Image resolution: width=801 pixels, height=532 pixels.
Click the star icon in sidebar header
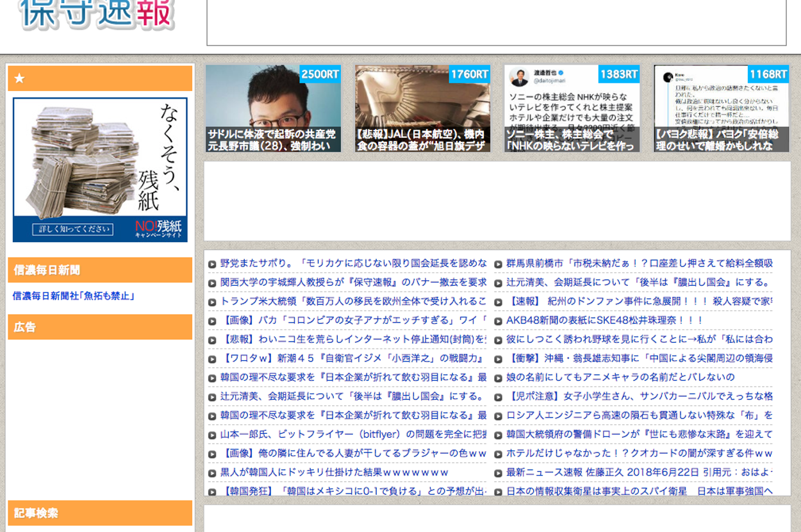point(19,79)
